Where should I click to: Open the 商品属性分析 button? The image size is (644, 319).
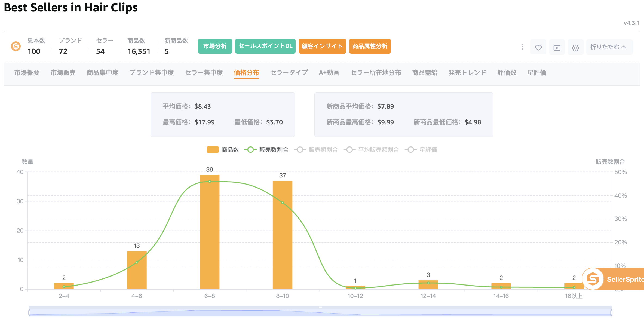[370, 46]
